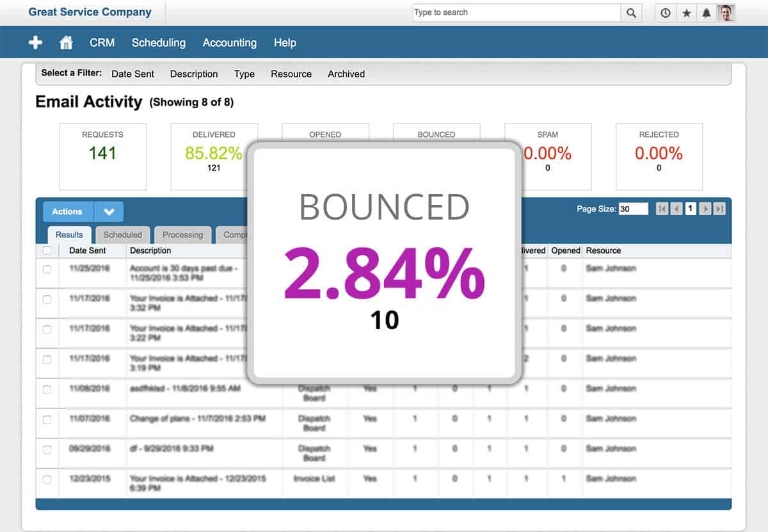Sort by Resource column header
The width and height of the screenshot is (768, 532).
click(604, 251)
